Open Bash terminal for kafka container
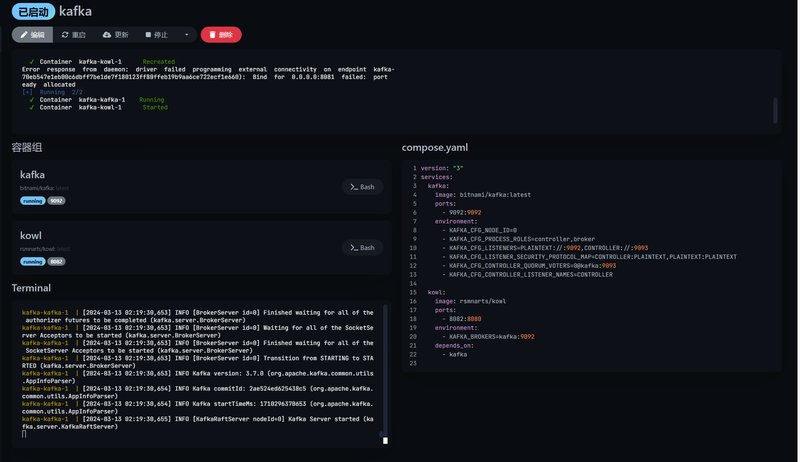This screenshot has height=462, width=800. click(362, 187)
